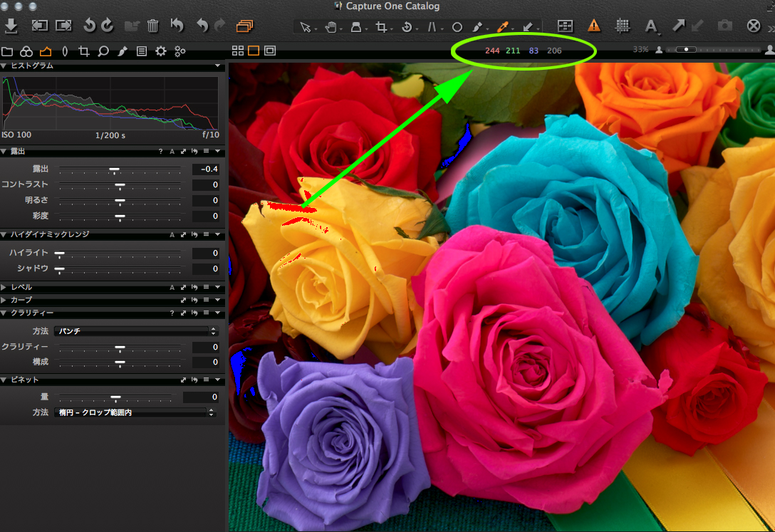Click the 露出 value field showing -0.4
This screenshot has height=532, width=775.
pyautogui.click(x=206, y=169)
